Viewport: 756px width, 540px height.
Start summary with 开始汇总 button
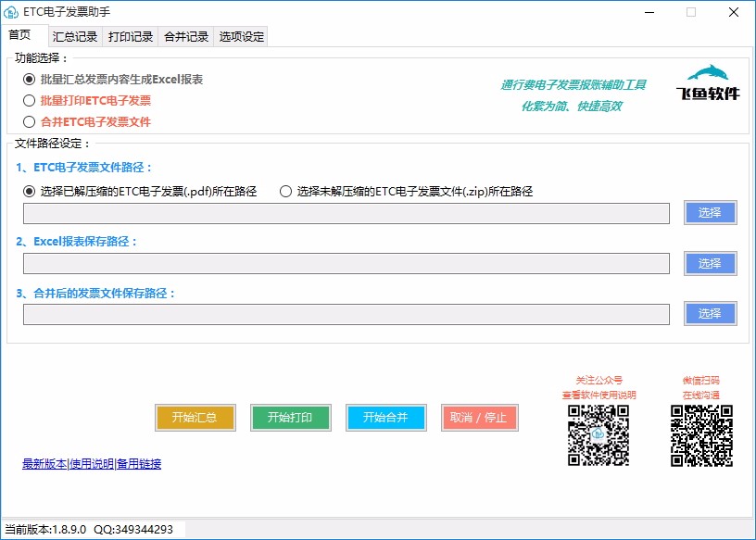pos(195,418)
